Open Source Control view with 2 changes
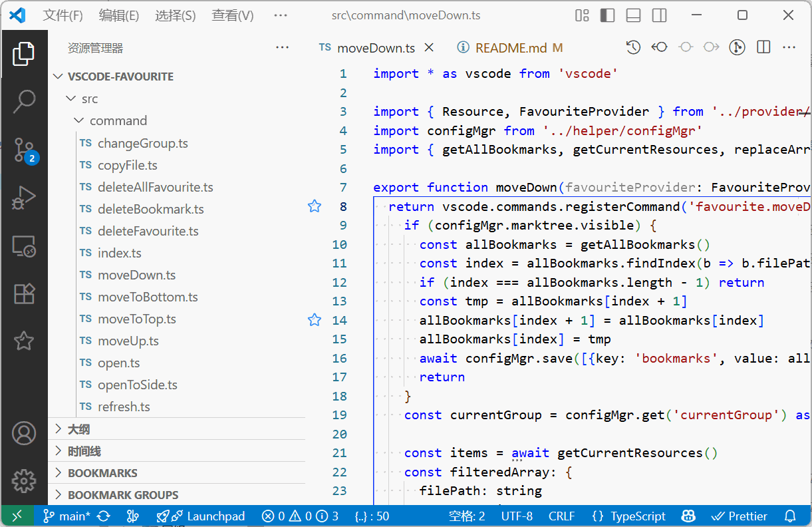 tap(25, 150)
